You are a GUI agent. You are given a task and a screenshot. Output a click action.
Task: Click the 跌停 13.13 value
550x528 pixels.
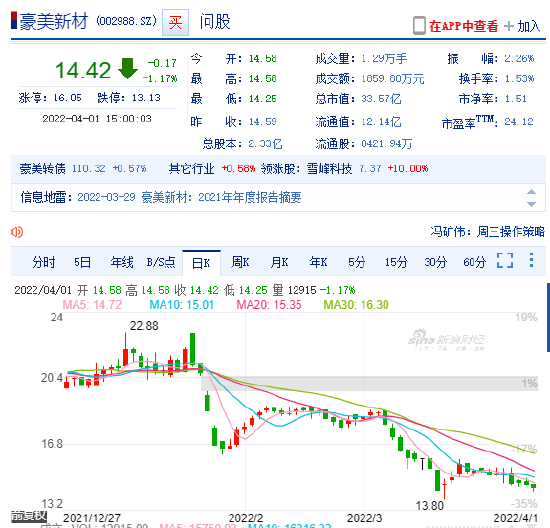point(146,97)
